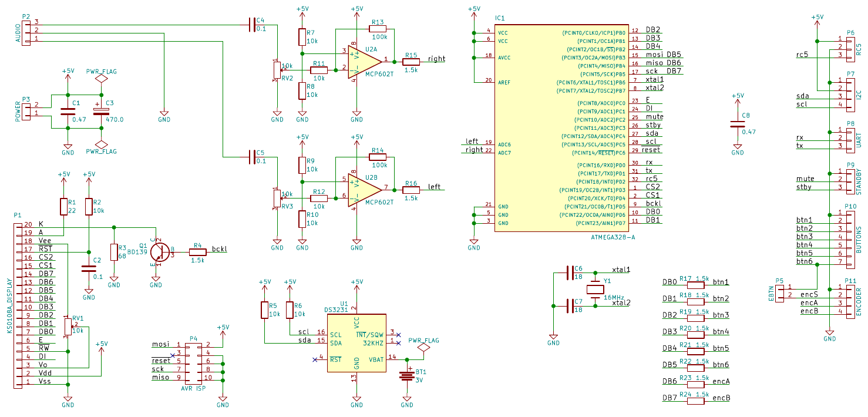Click resistor R16 before left label

click(411, 189)
